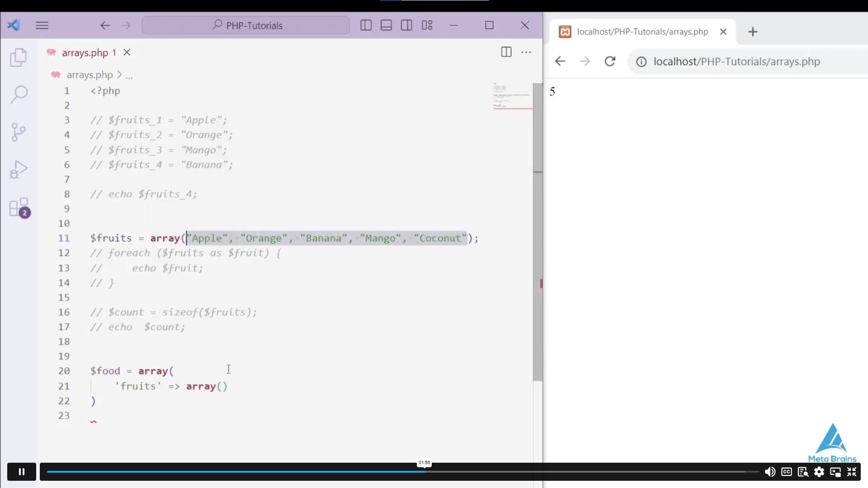This screenshot has width=868, height=488.
Task: Open browser settings via gear icon
Action: [x=819, y=472]
